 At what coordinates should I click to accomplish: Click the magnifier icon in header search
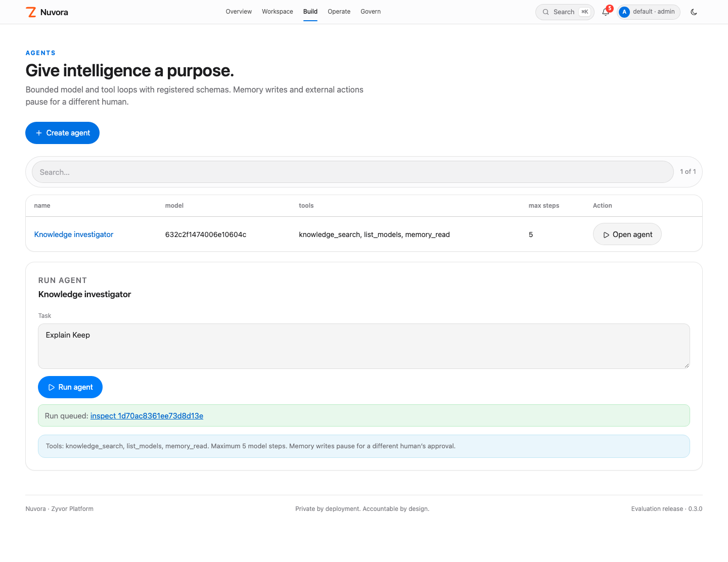click(x=546, y=12)
